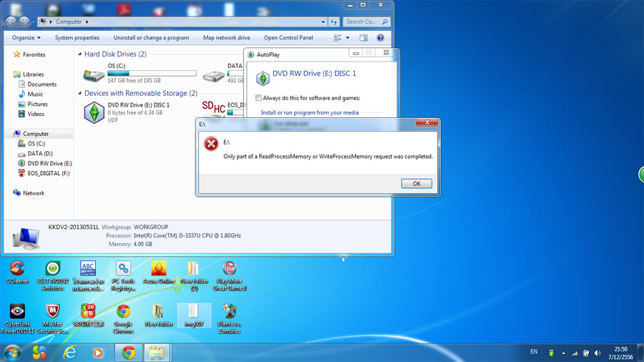Click System properties in the toolbar
644x362 pixels.
pyautogui.click(x=77, y=38)
